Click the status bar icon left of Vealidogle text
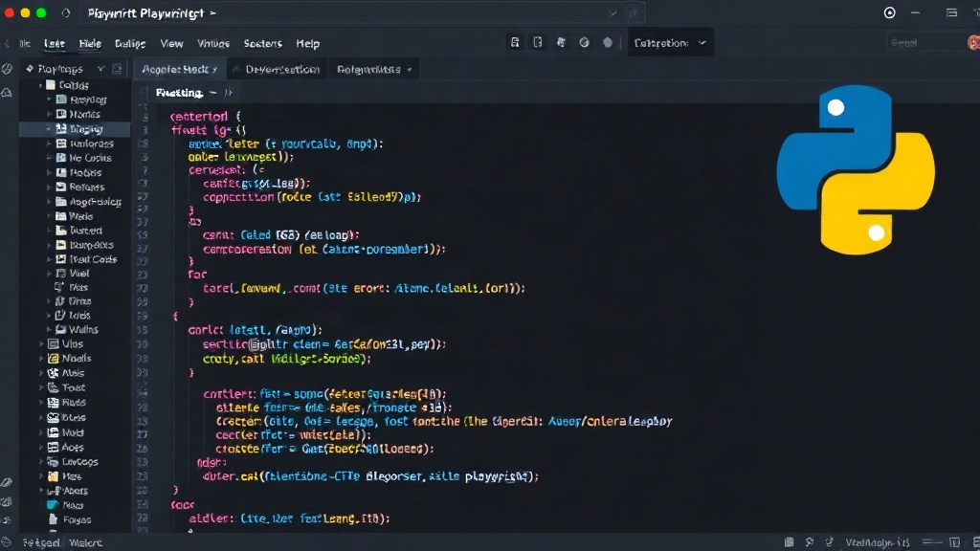The height and width of the screenshot is (551, 980). point(830,542)
